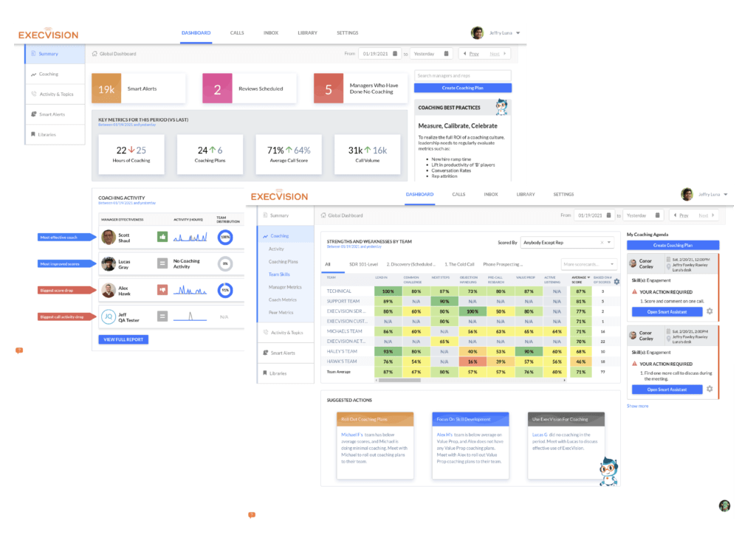Click the search managers and reps field
The image size is (756, 543).
(x=462, y=76)
